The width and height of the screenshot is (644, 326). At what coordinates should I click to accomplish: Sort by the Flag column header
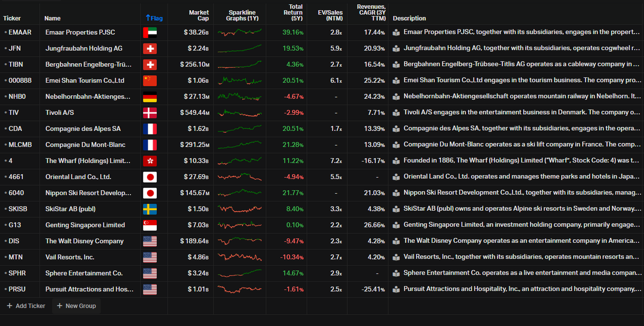point(154,18)
